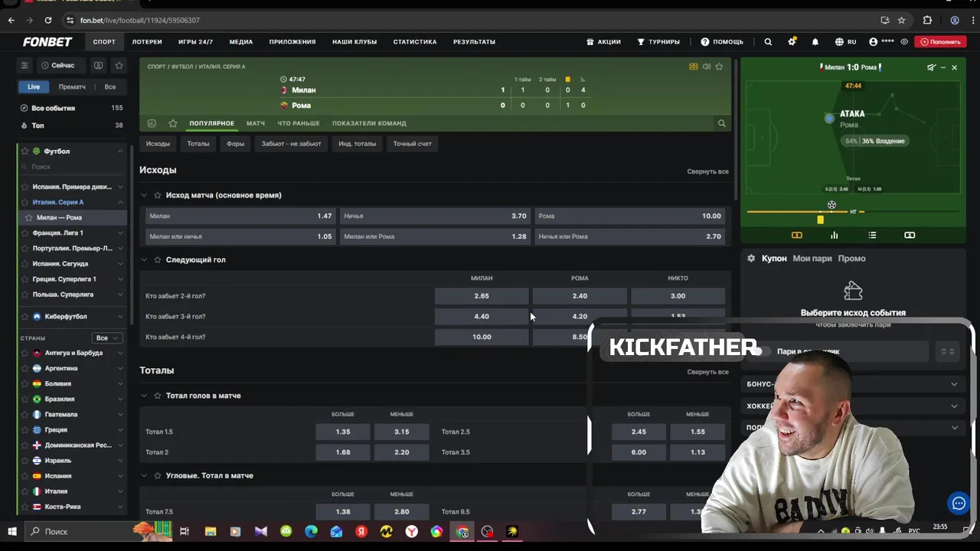The image size is (980, 551).
Task: Click the sound icon in match header
Action: [x=706, y=67]
